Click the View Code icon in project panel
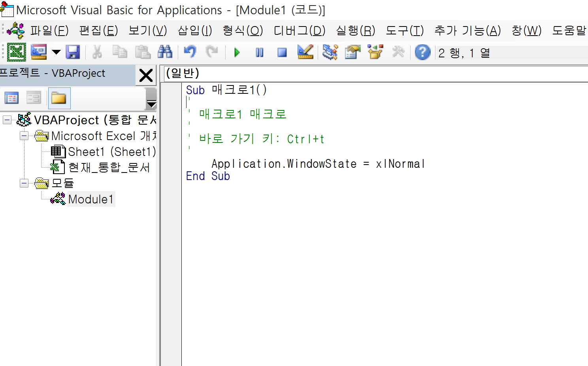The image size is (588, 366). (x=11, y=98)
